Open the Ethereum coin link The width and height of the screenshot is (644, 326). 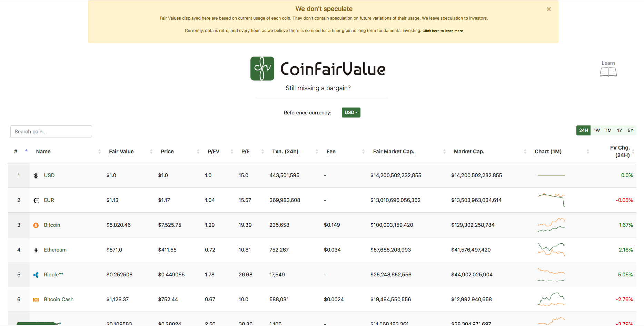click(x=55, y=250)
